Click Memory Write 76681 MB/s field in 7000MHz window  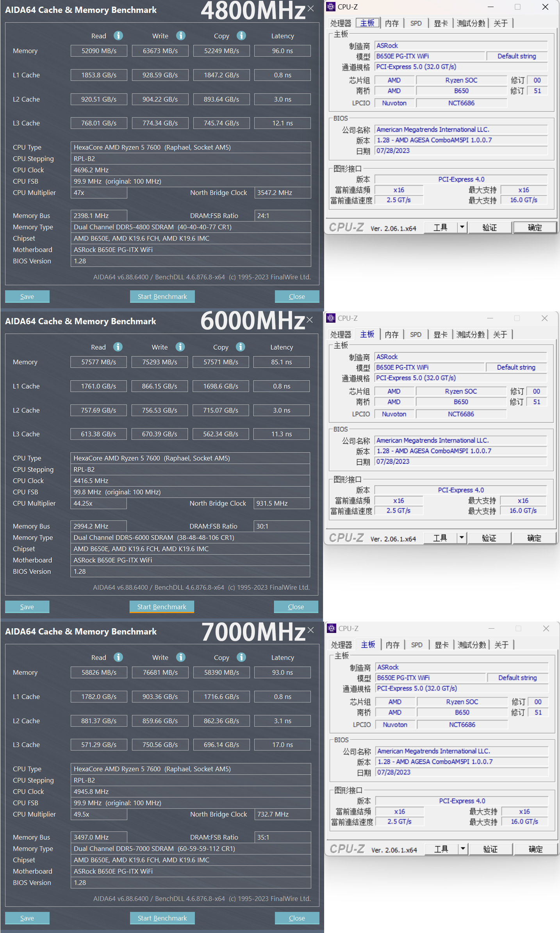pyautogui.click(x=160, y=672)
